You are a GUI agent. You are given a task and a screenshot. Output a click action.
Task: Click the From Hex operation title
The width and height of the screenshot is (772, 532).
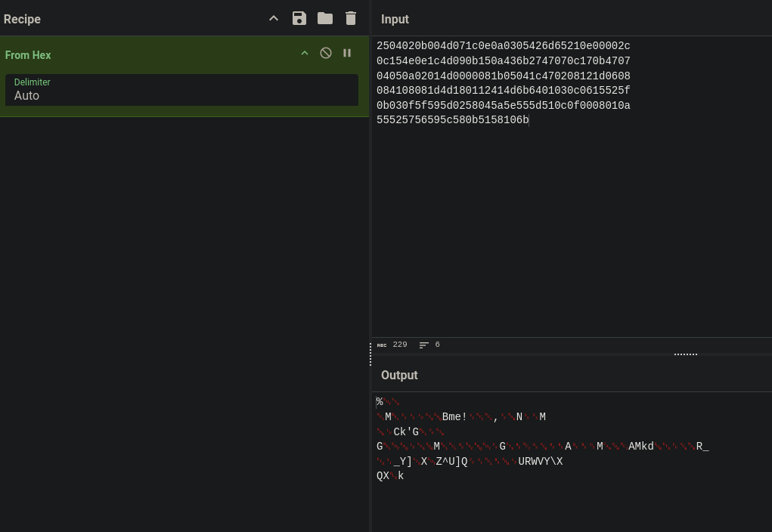(28, 55)
